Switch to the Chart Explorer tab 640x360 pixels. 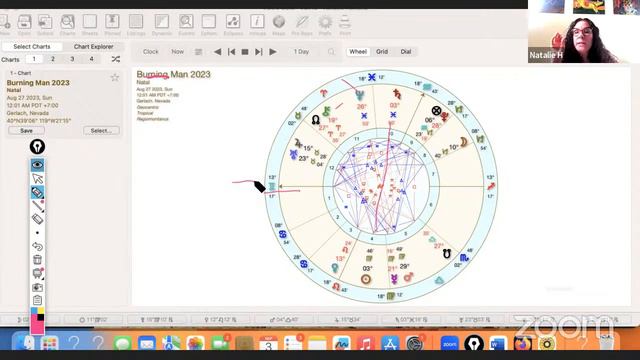93,47
